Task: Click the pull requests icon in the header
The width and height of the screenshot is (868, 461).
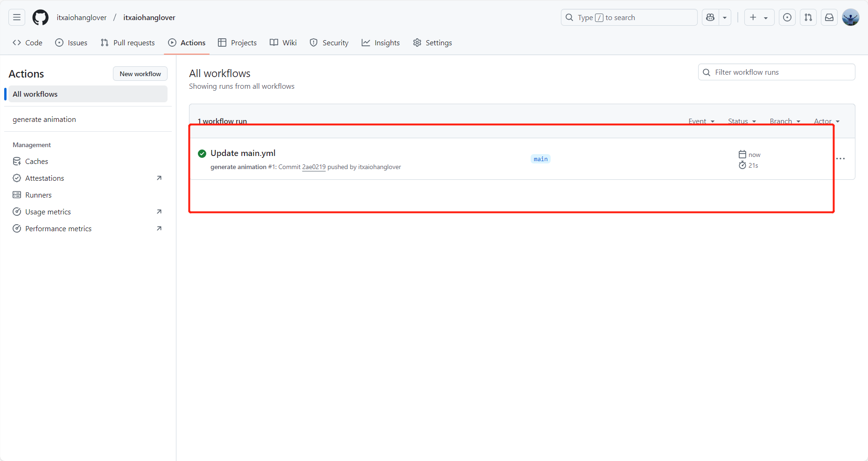Action: pos(808,17)
